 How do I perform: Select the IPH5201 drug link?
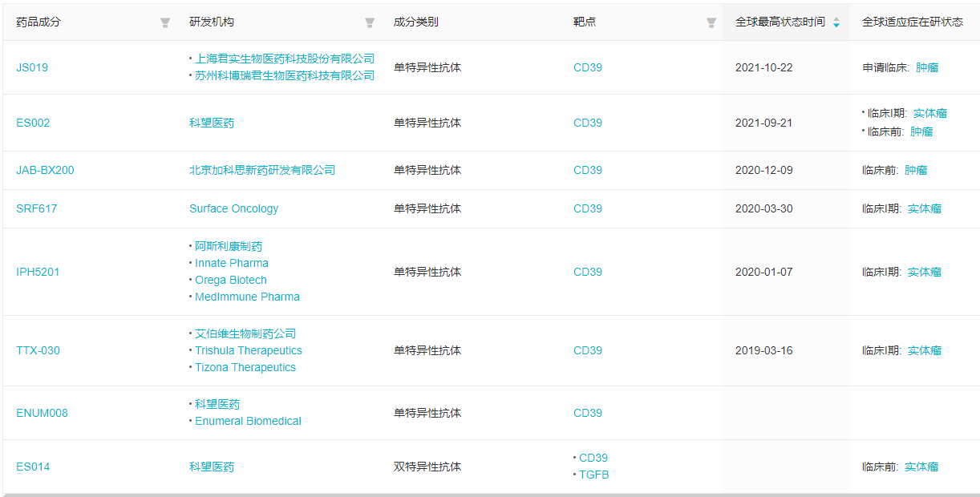click(x=38, y=272)
